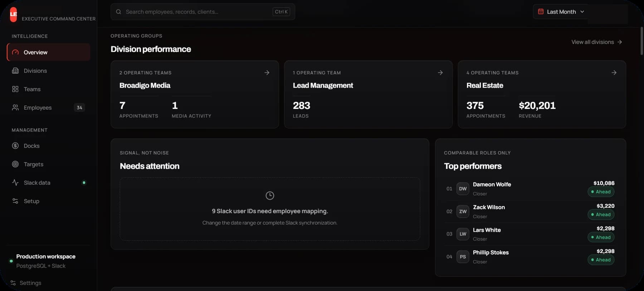Click the Employees people icon

pos(15,108)
